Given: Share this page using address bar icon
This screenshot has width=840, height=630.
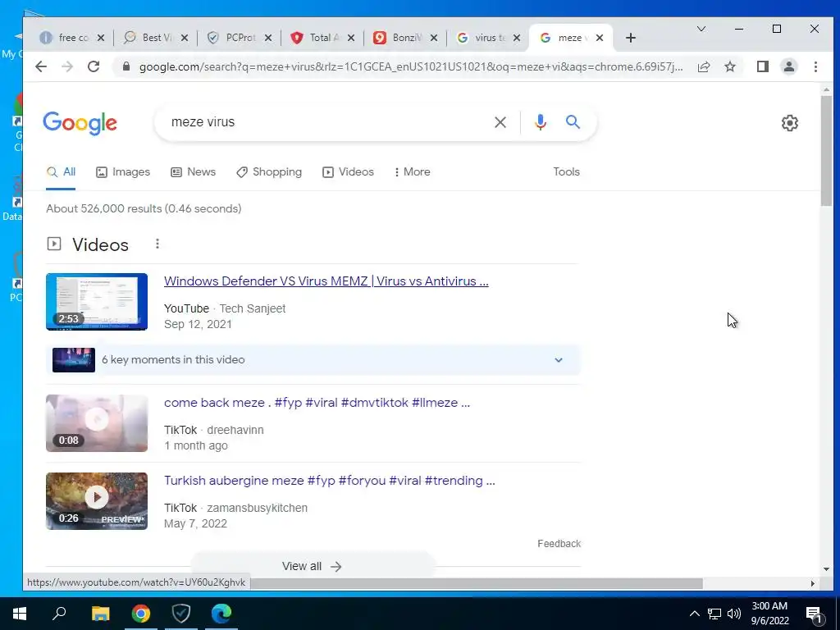Looking at the screenshot, I should (x=704, y=66).
